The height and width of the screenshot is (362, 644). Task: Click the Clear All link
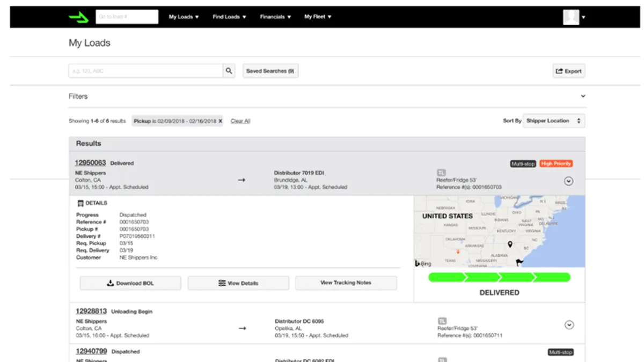click(x=240, y=121)
